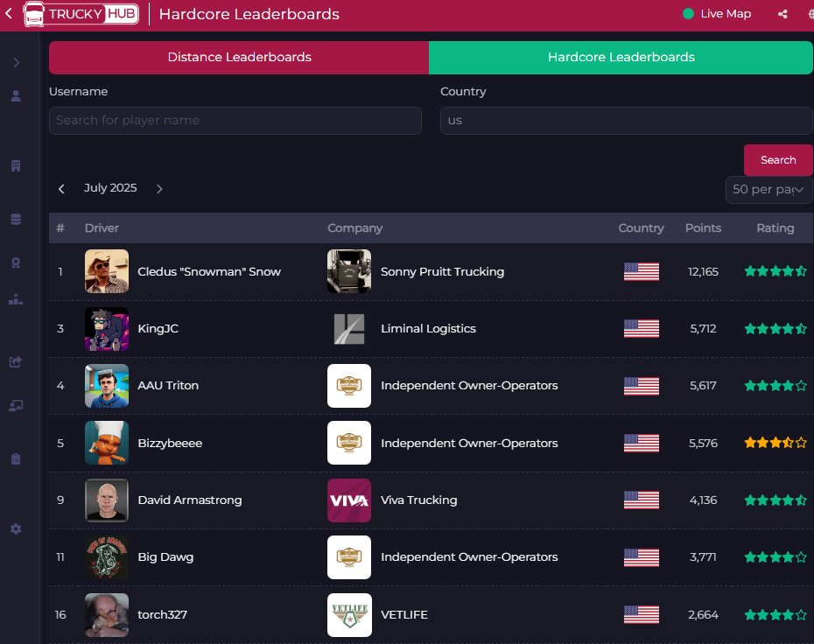Expand the sidebar with the chevron
Viewport: 814px width, 644px height.
point(16,63)
